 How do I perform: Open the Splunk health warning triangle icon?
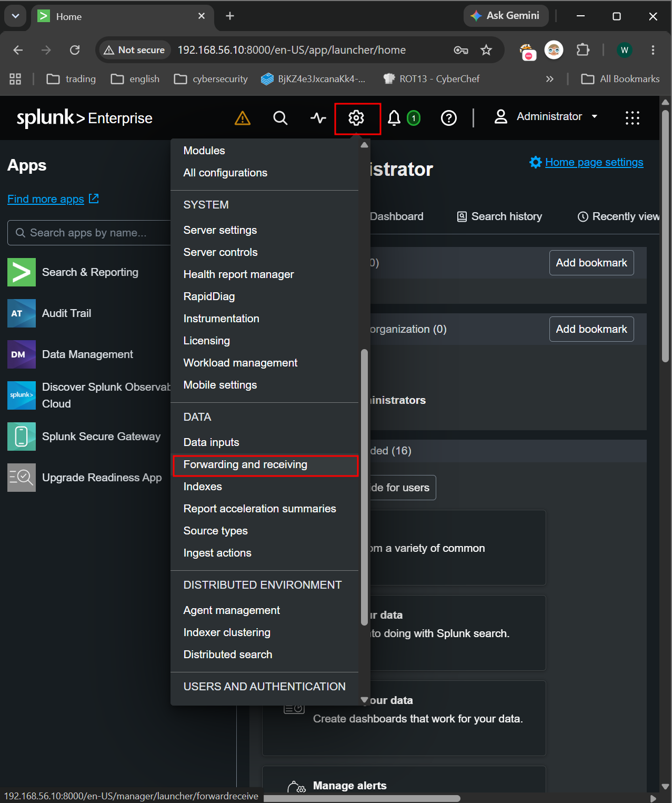tap(243, 118)
